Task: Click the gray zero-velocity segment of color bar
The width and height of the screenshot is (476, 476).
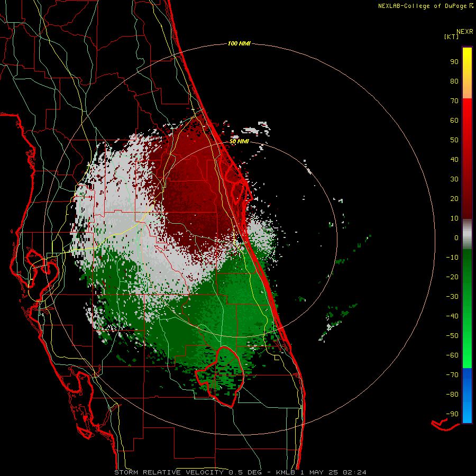Action: pyautogui.click(x=467, y=234)
